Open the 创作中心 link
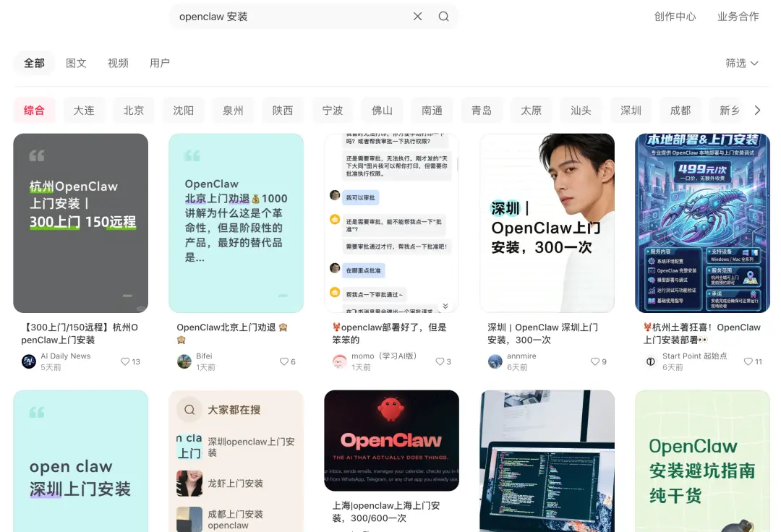 (675, 16)
